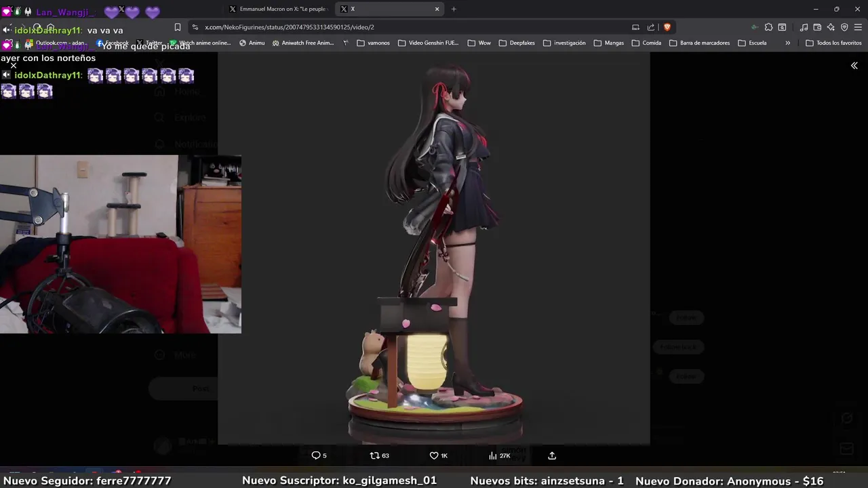Click the 'Nuevo Seguidor: ferre7777777' ticker text
This screenshot has height=488, width=868.
click(x=87, y=481)
